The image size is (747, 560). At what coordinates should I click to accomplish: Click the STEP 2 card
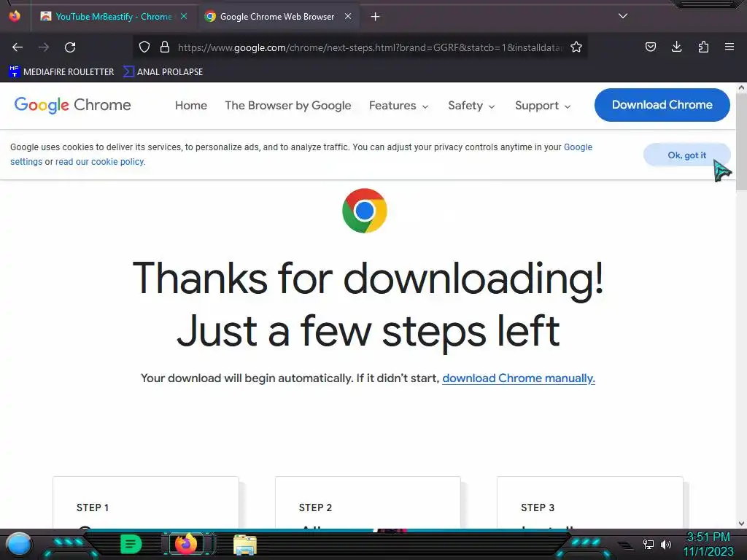point(368,502)
